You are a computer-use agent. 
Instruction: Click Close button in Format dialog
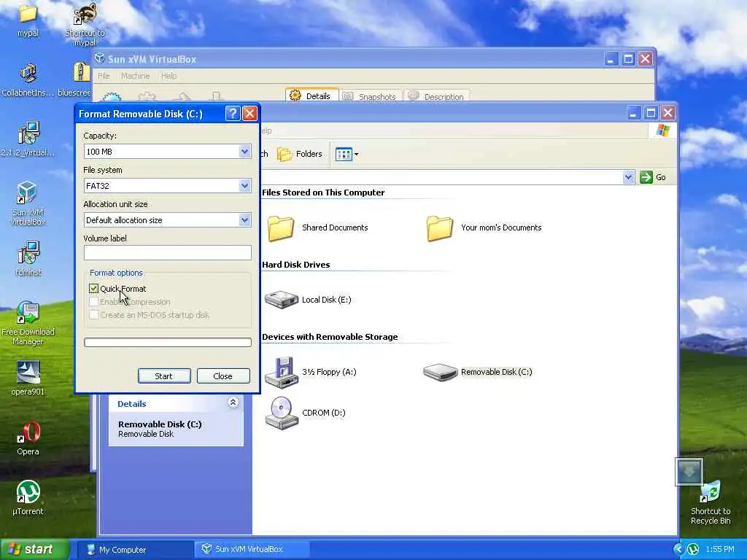pos(223,376)
